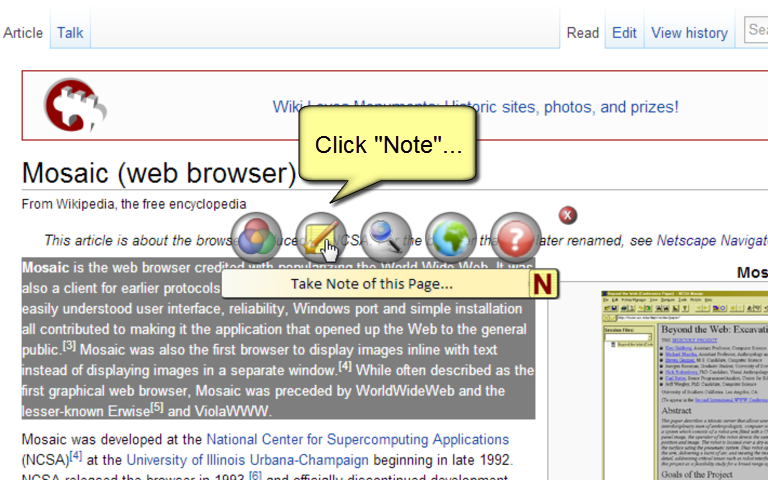Select the Read tab
The height and width of the screenshot is (480, 768).
click(583, 33)
